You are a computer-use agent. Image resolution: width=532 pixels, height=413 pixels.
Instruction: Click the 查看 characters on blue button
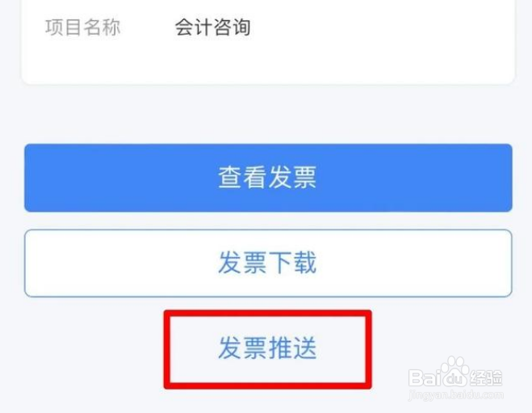242,177
